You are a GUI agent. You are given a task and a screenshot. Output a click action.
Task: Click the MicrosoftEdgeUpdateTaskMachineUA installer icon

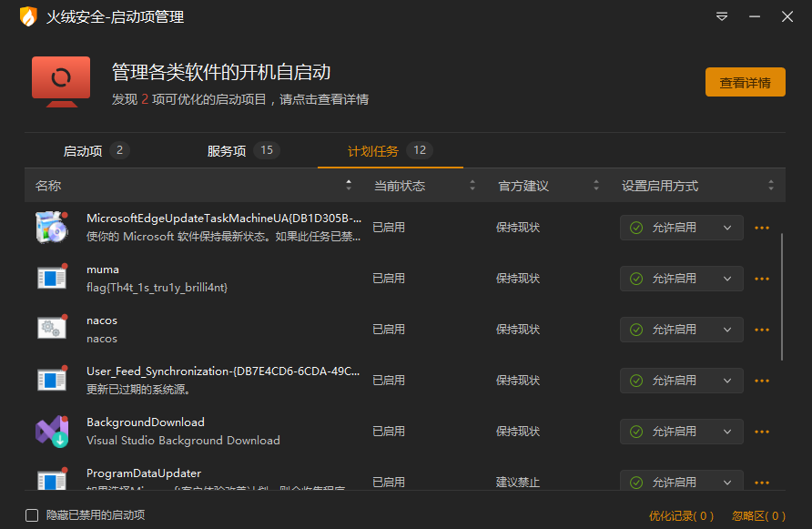[x=52, y=227]
